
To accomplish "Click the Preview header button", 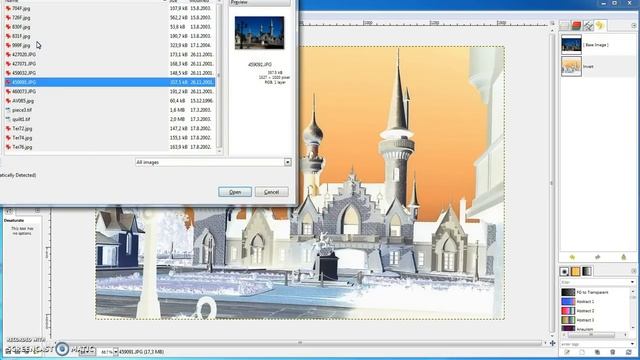I will coord(260,3).
